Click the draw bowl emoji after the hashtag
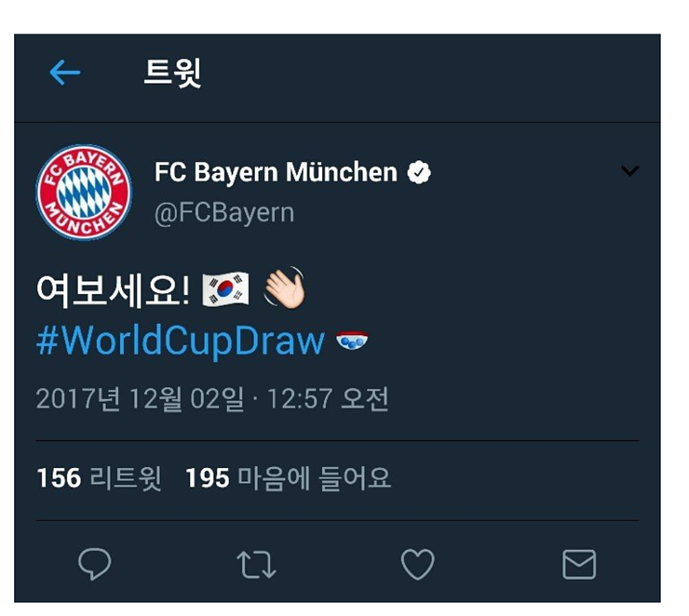This screenshot has width=689, height=616. click(352, 341)
